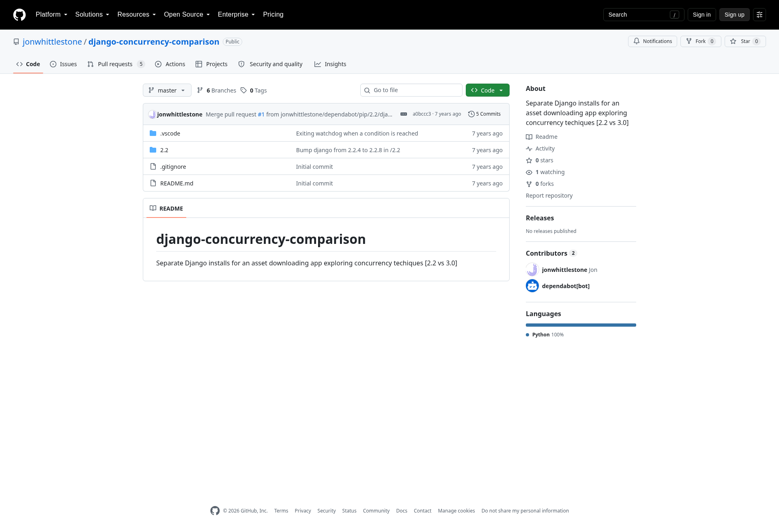
Task: Open the 2.2 folder
Action: tap(164, 150)
